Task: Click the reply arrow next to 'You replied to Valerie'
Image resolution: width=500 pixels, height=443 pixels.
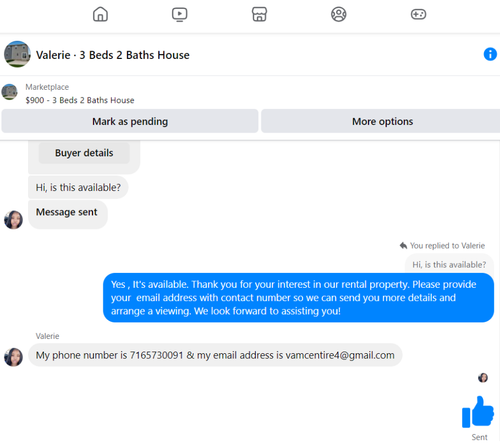Action: click(403, 246)
